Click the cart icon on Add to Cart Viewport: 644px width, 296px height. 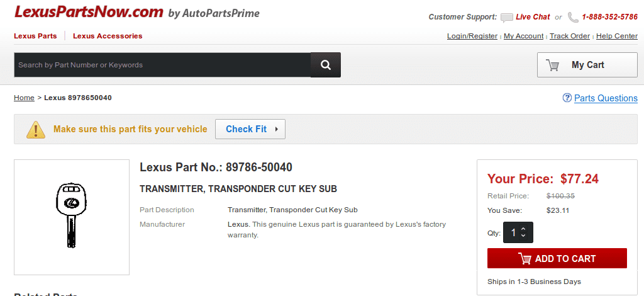pyautogui.click(x=525, y=259)
